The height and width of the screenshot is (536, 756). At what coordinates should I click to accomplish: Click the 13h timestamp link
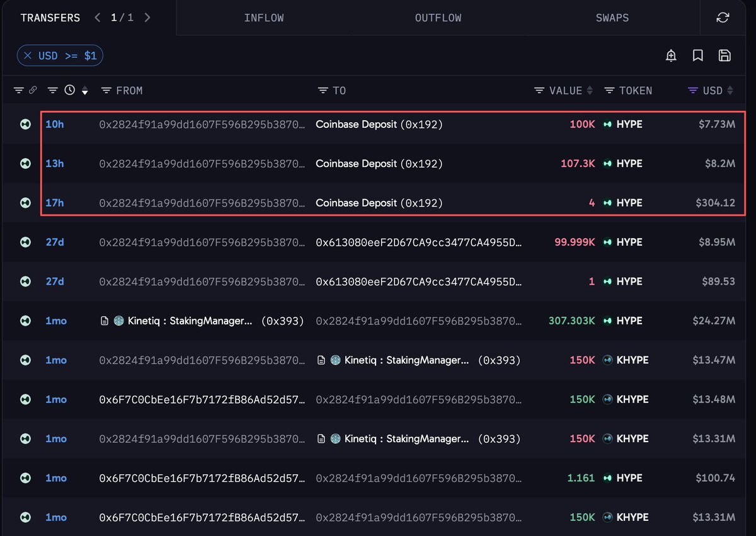(x=55, y=164)
